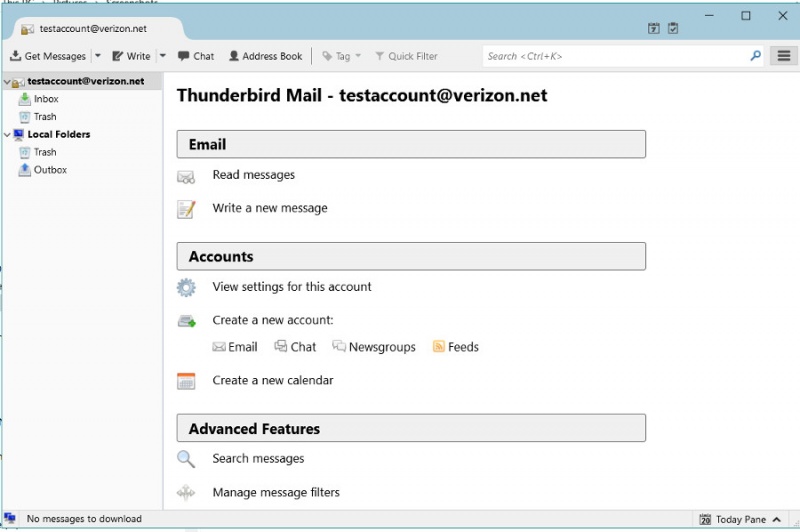Create new Feeds account
Viewport: 800px width, 532px height.
[456, 347]
